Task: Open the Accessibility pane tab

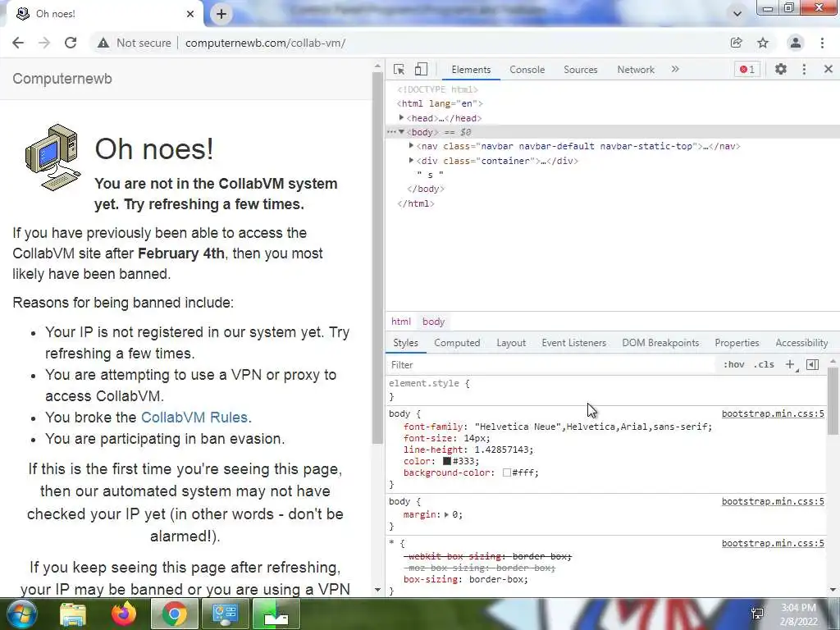Action: pos(801,343)
